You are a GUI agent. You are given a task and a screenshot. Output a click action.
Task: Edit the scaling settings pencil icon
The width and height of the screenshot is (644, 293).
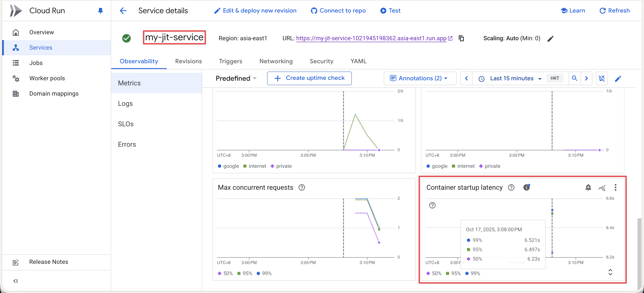click(551, 38)
